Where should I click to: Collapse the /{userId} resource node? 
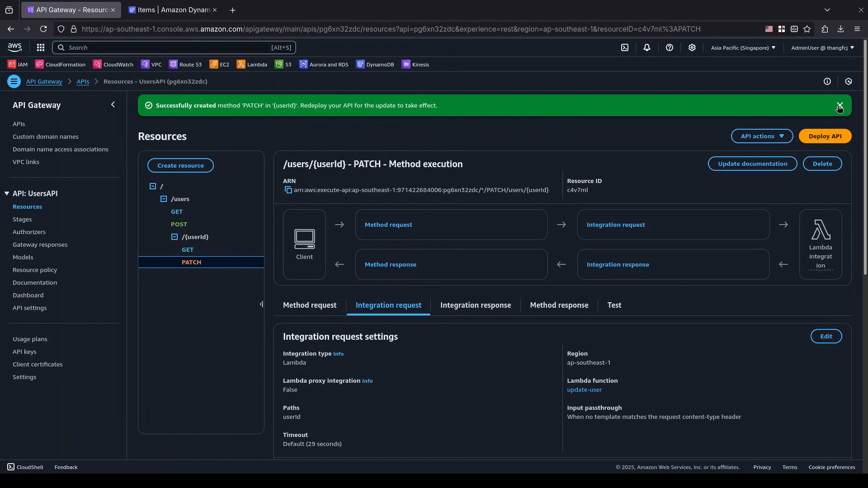pyautogui.click(x=175, y=237)
